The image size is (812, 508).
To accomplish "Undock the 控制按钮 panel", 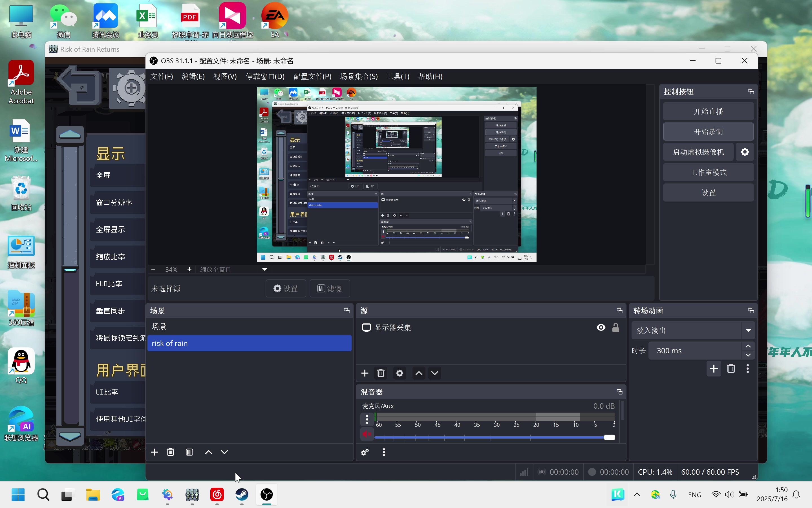I will click(751, 92).
